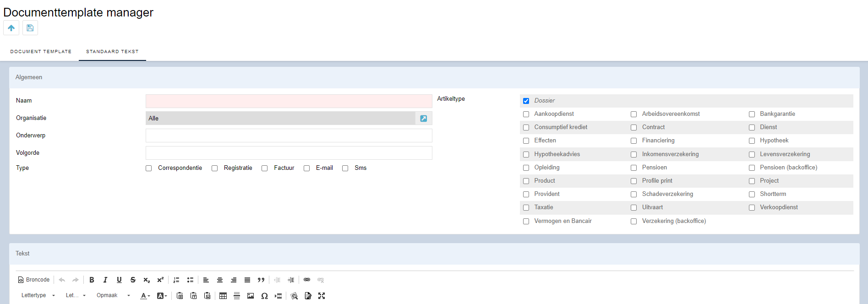This screenshot has height=304, width=868.
Task: Tick the Levensverzekering checkbox
Action: [x=752, y=155]
